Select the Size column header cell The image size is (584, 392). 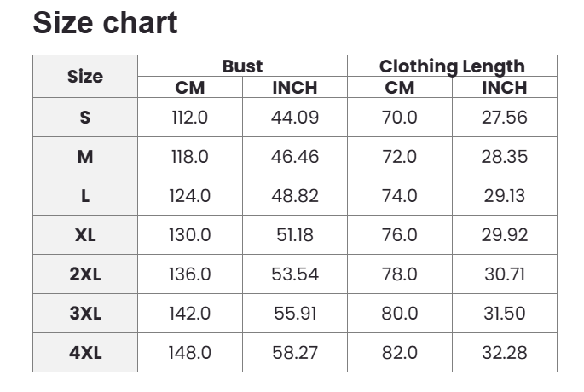pyautogui.click(x=85, y=77)
